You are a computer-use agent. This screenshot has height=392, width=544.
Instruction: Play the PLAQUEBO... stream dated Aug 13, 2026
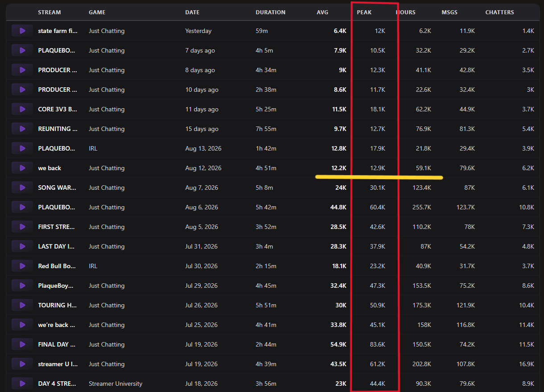[22, 148]
